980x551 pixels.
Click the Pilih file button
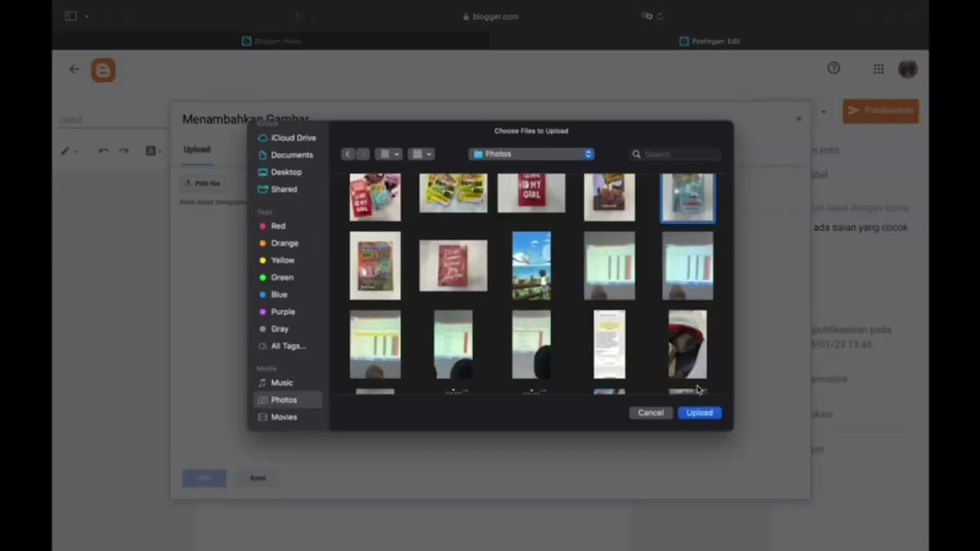pos(204,184)
